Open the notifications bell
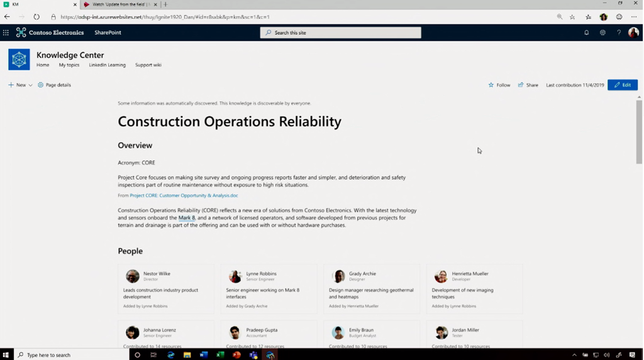The height and width of the screenshot is (360, 644). pos(586,33)
